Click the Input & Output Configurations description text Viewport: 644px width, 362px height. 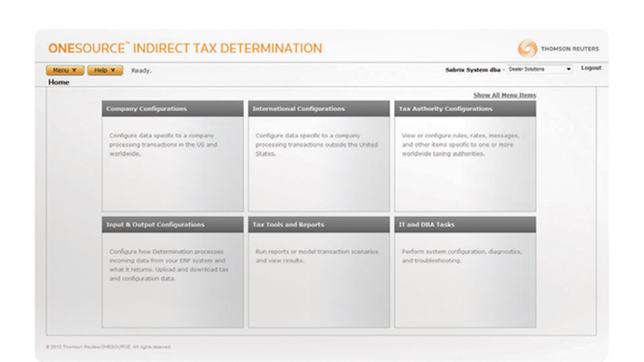coord(169,265)
